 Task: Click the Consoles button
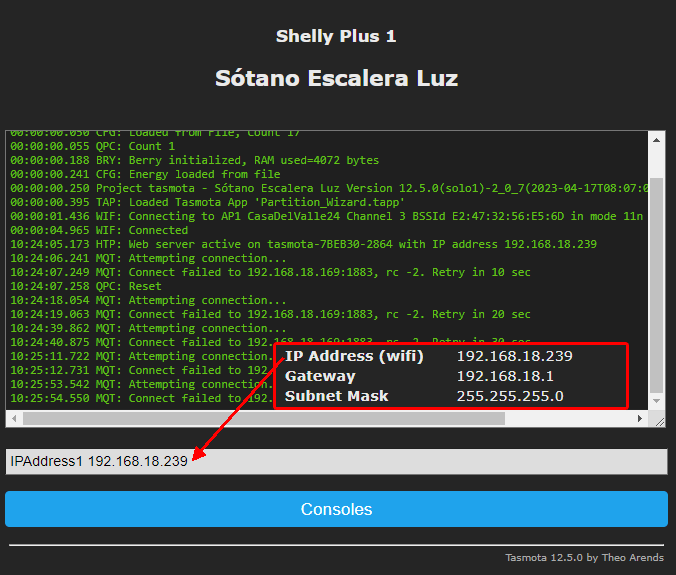(x=336, y=509)
